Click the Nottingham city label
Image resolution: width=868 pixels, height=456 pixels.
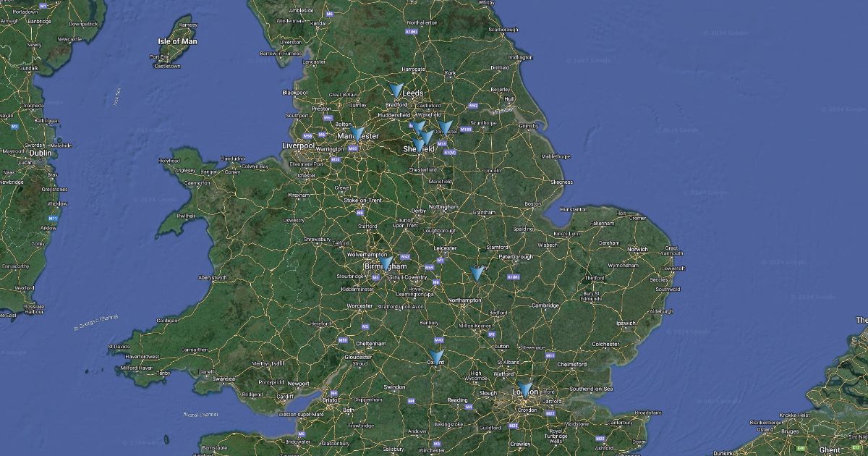coord(443,207)
